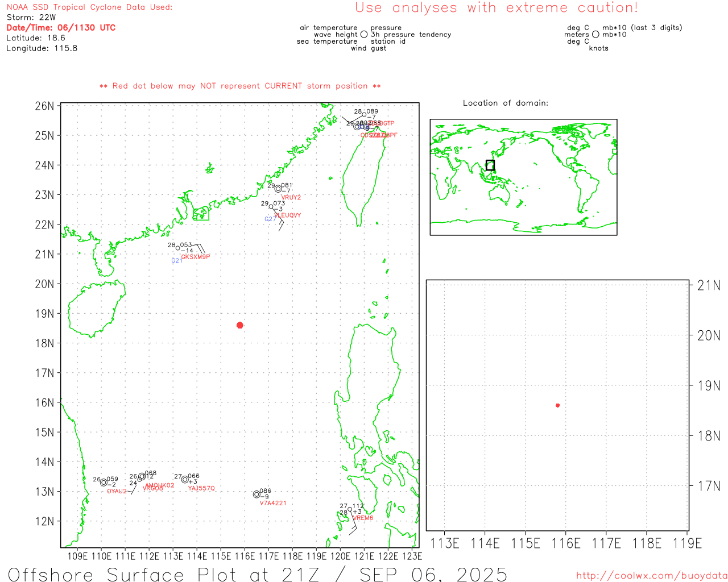Image resolution: width=728 pixels, height=582 pixels.
Task: Click 'station id' in the legend
Action: point(388,41)
